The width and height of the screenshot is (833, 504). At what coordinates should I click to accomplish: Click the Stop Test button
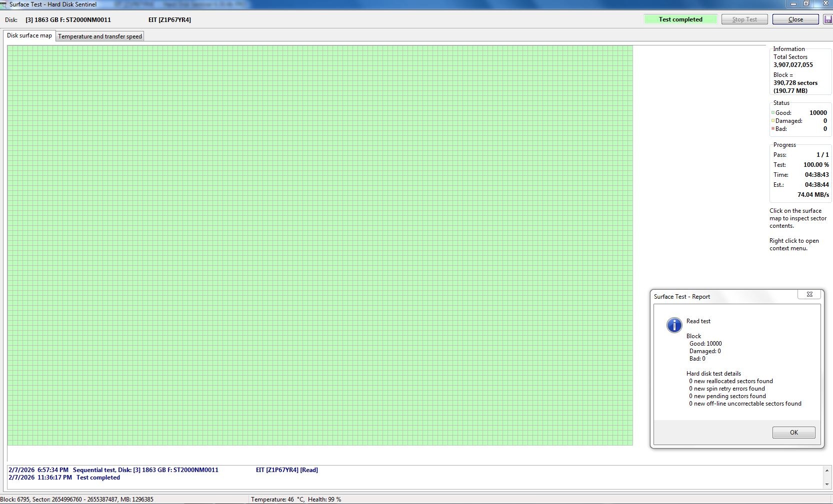pos(744,19)
